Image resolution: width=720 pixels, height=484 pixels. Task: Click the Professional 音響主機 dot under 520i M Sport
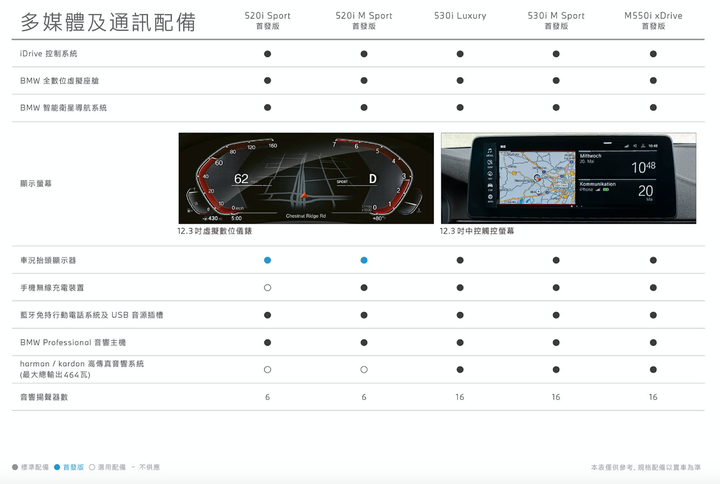point(364,343)
